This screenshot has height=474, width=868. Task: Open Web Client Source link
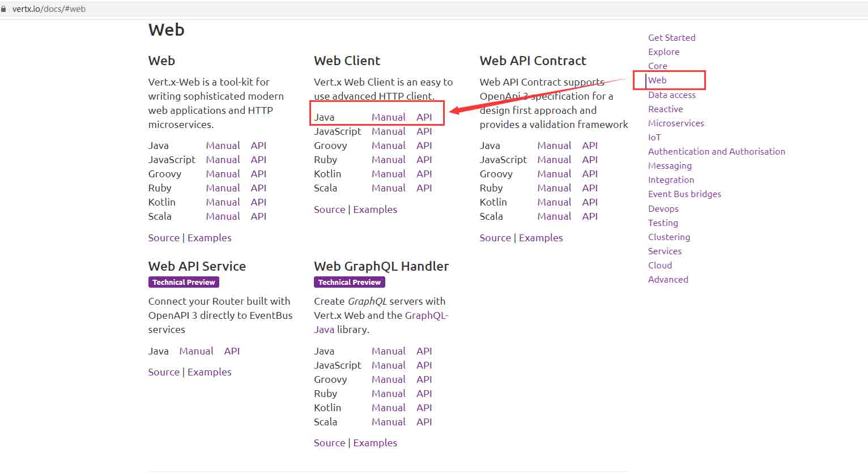329,210
